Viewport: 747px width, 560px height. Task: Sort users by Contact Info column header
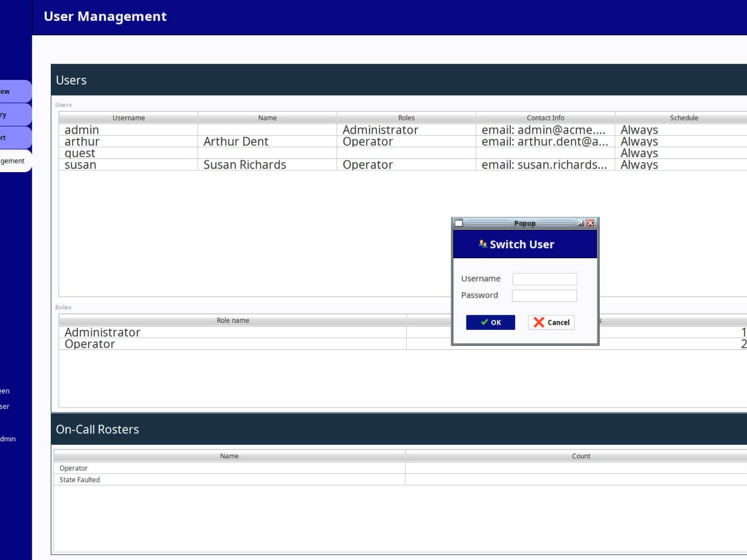[546, 118]
